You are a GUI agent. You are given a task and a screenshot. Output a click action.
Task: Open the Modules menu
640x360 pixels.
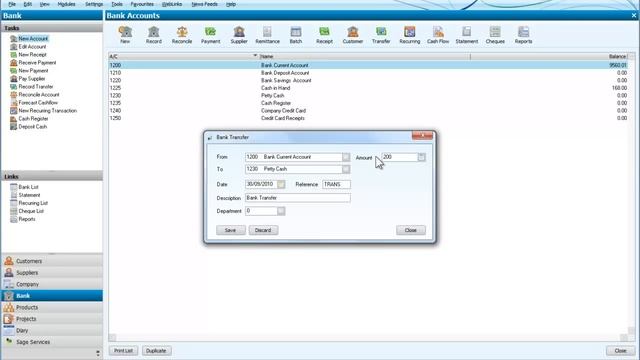pyautogui.click(x=66, y=4)
